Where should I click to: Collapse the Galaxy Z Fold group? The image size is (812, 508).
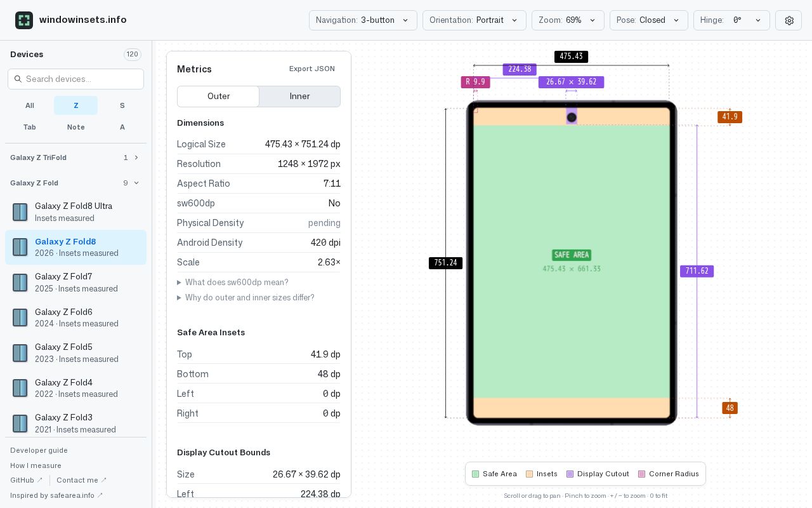pyautogui.click(x=75, y=183)
